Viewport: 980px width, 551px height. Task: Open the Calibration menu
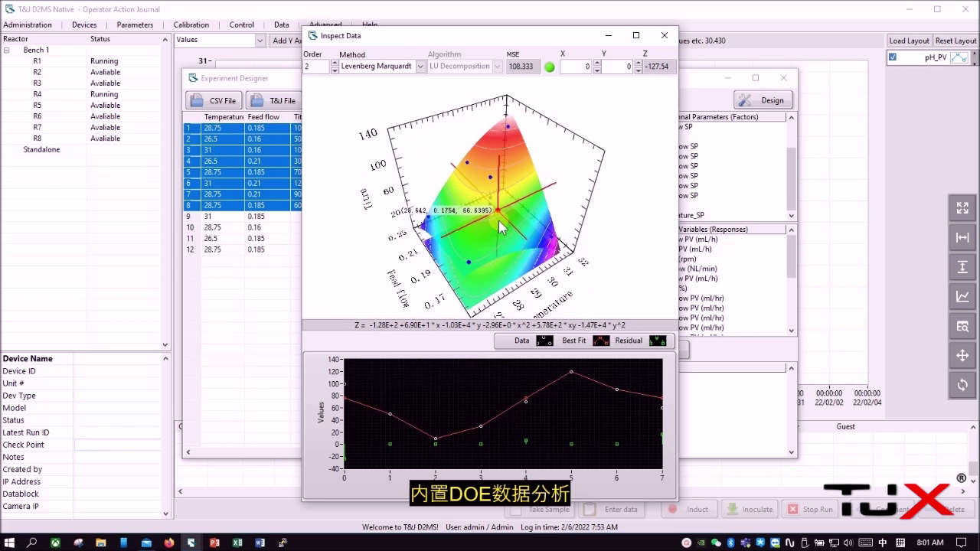[x=191, y=24]
